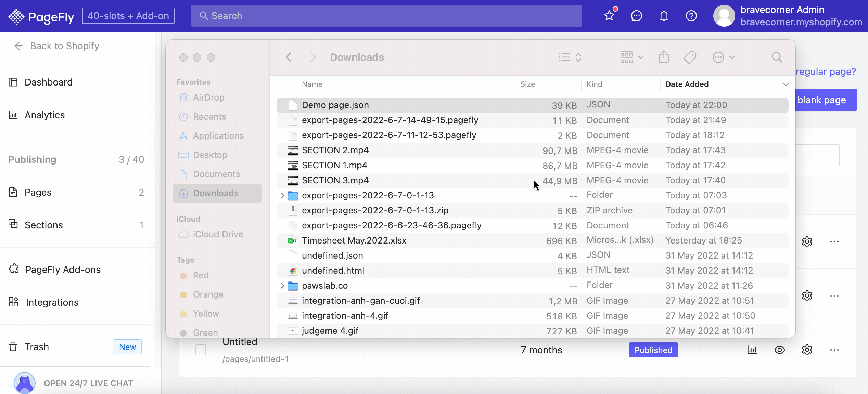Select Documents in Finder sidebar

217,174
